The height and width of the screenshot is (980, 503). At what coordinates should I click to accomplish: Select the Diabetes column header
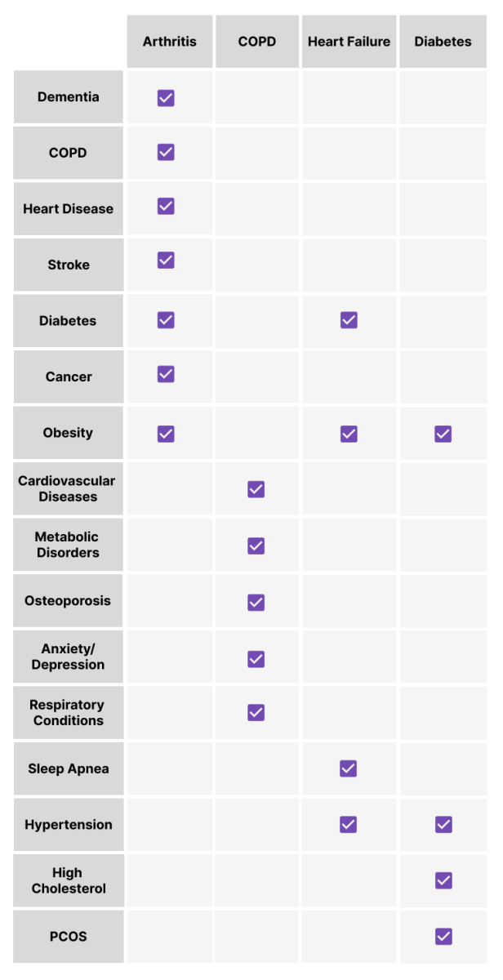click(443, 42)
